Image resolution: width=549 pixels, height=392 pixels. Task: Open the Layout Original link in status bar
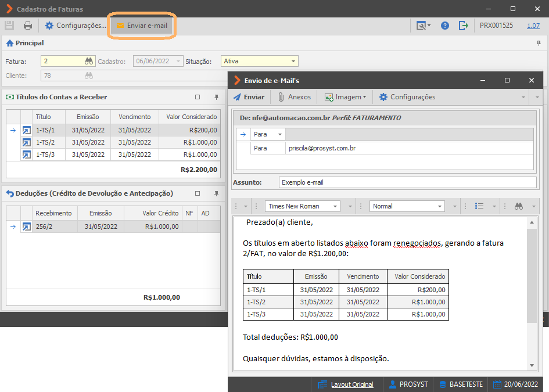click(x=352, y=384)
